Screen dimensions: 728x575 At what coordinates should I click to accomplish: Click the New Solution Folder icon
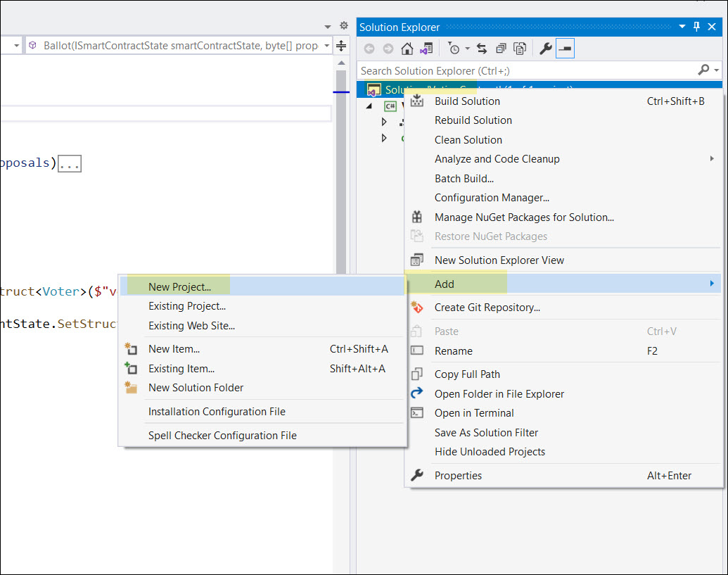point(131,387)
